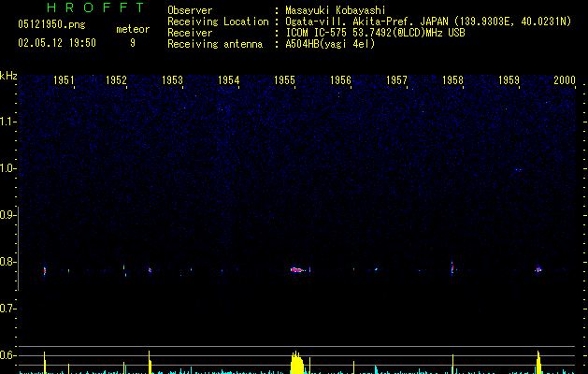
Task: Click the Observer label
Action: tap(190, 10)
